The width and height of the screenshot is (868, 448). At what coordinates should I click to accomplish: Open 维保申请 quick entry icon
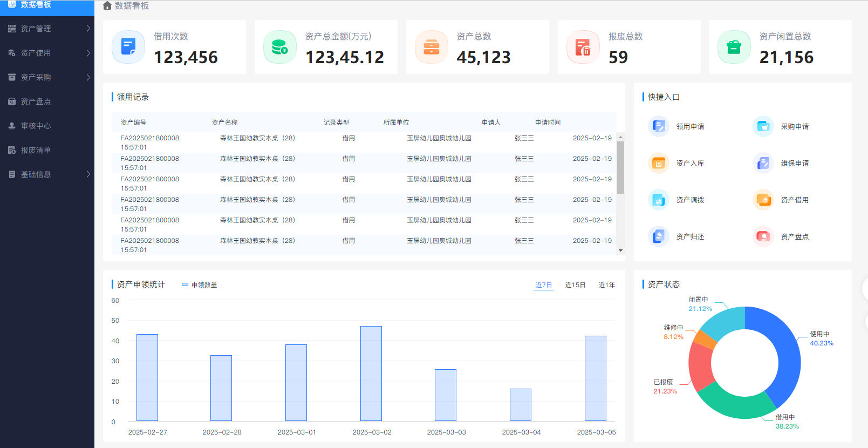coord(763,163)
